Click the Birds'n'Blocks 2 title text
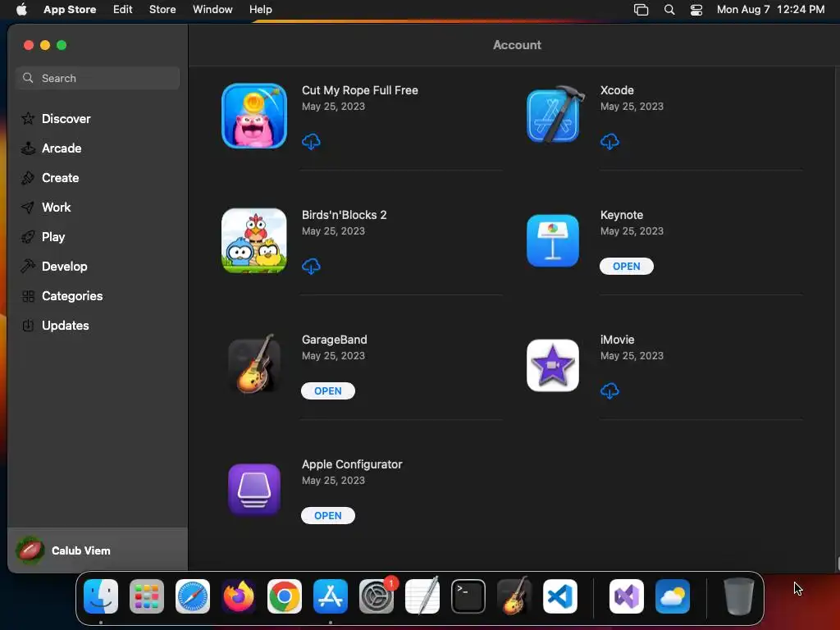Viewport: 840px width, 630px height. click(x=344, y=215)
